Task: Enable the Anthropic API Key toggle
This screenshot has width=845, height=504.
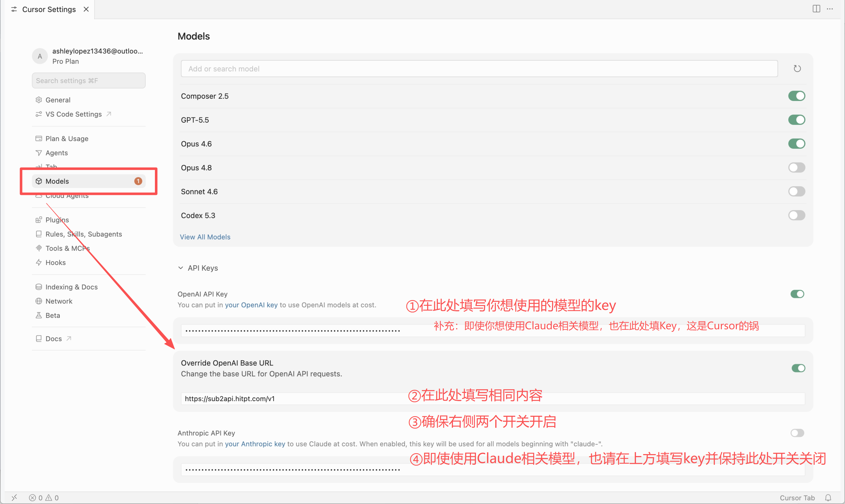Action: (797, 433)
